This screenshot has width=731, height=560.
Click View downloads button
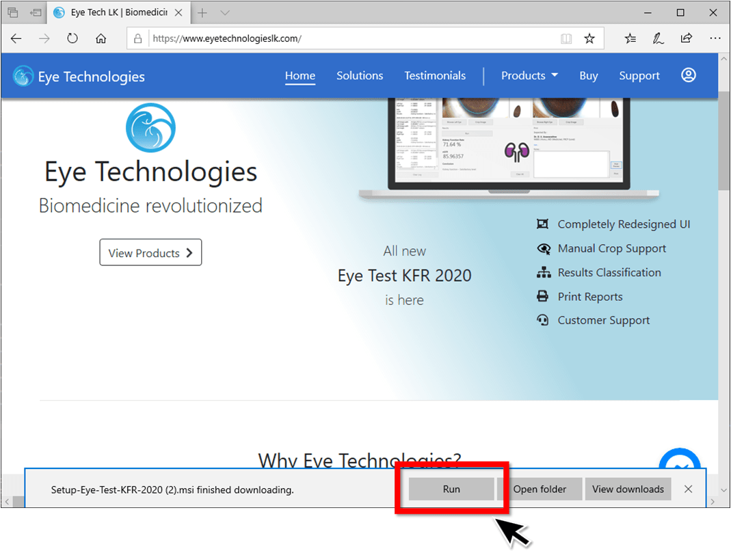pos(628,489)
